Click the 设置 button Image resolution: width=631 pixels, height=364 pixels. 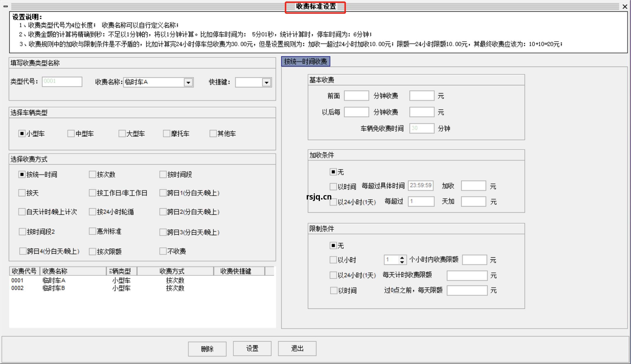click(252, 349)
